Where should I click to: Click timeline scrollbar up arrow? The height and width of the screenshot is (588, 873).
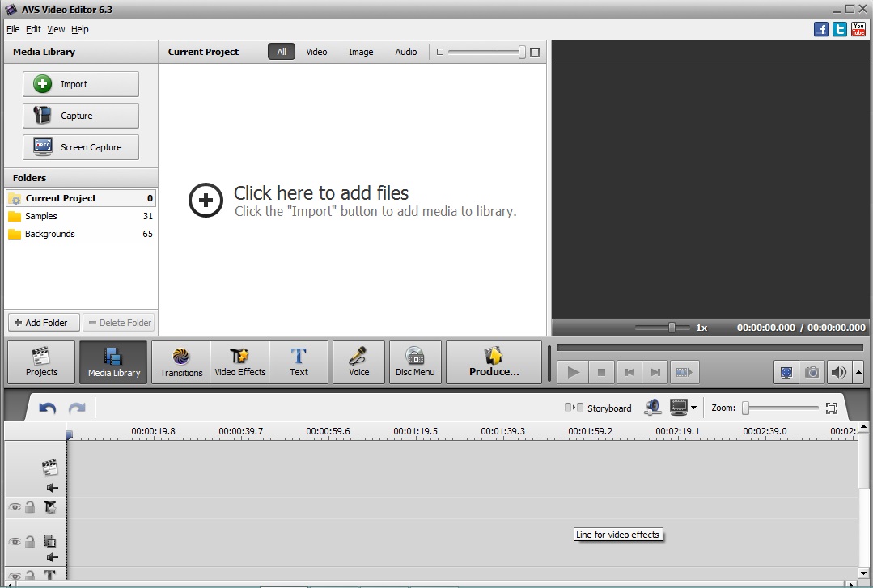[863, 427]
